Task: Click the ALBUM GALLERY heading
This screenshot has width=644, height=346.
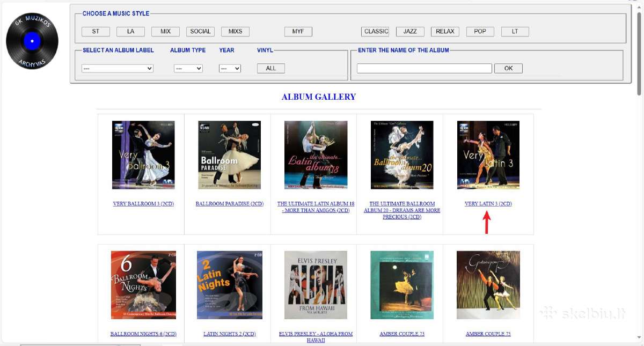Action: (x=319, y=97)
